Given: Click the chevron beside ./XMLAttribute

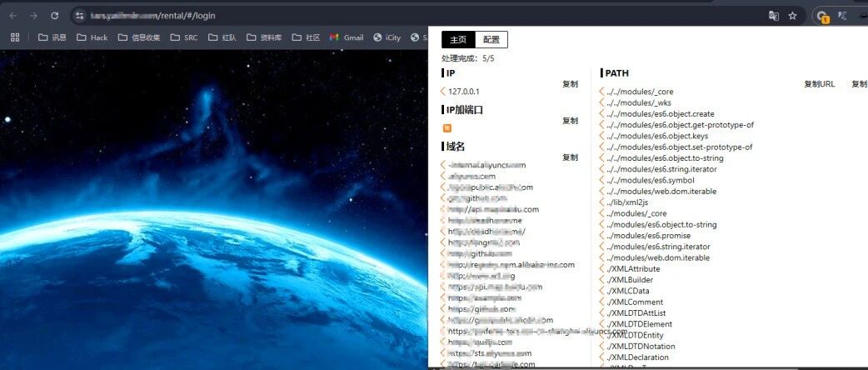Looking at the screenshot, I should 601,268.
